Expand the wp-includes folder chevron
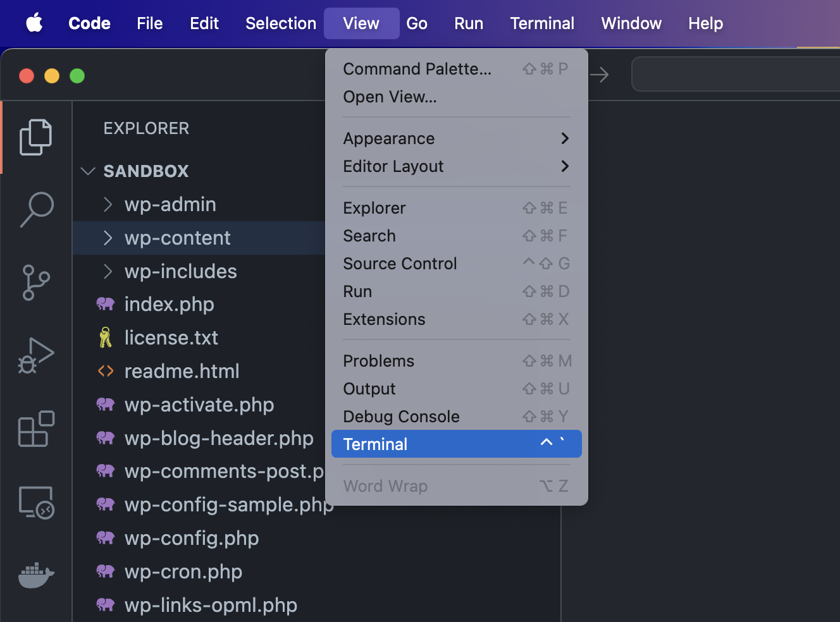Screen dimensions: 840x622 pos(108,271)
